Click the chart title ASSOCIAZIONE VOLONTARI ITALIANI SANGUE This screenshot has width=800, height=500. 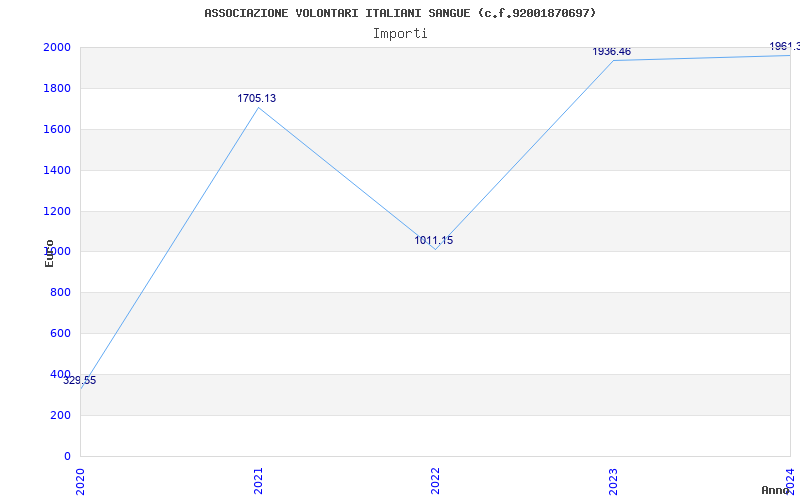(x=400, y=13)
